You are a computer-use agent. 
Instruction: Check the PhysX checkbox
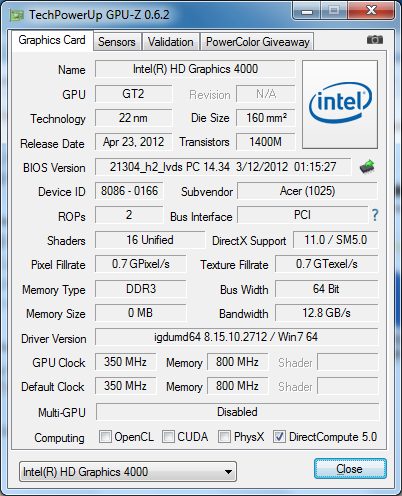pyautogui.click(x=224, y=436)
